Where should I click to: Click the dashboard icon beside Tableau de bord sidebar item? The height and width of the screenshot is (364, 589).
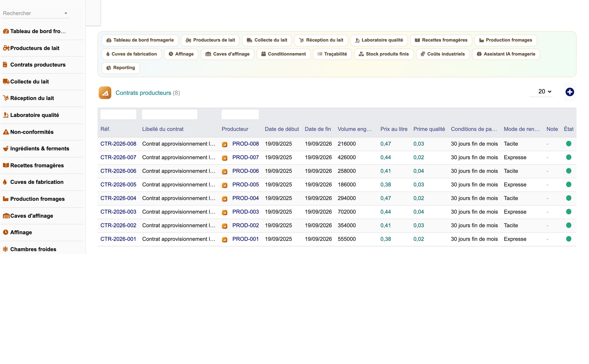(x=6, y=31)
